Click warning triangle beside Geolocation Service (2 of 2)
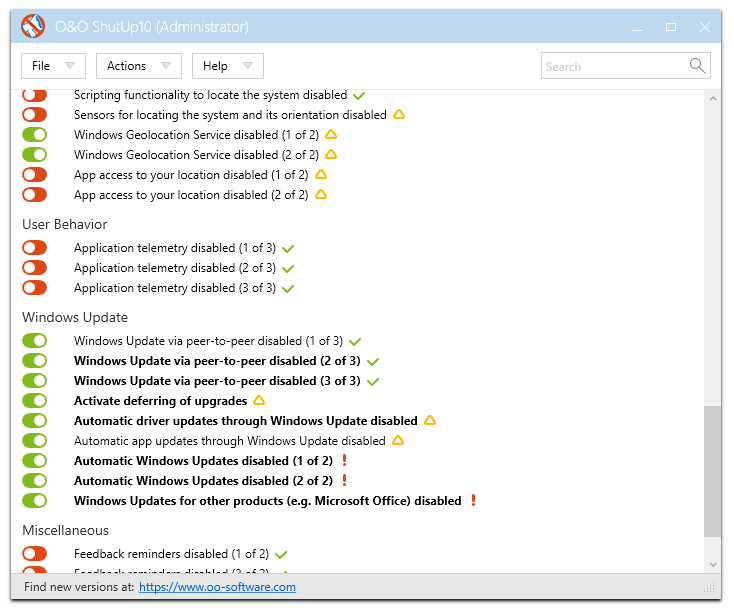The image size is (734, 610). click(331, 154)
